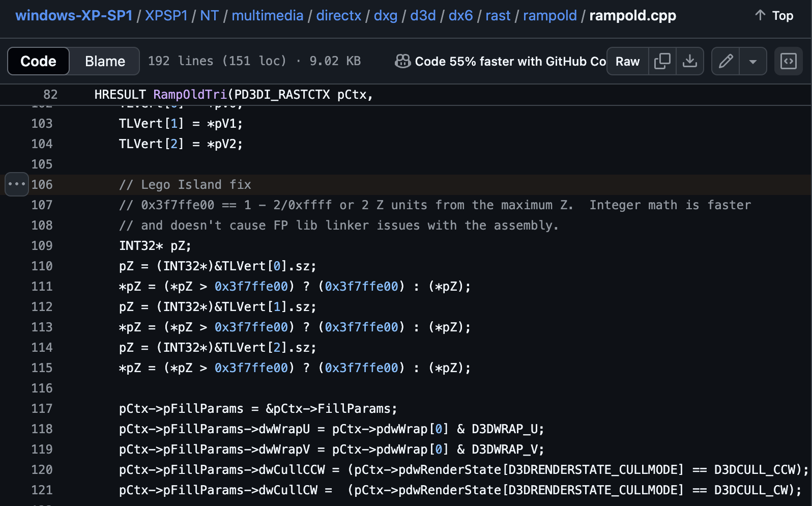Select line number 117
The width and height of the screenshot is (812, 506).
(42, 409)
